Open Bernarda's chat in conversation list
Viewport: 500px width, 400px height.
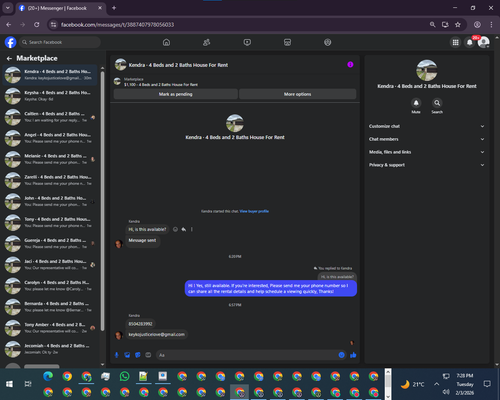(50, 307)
